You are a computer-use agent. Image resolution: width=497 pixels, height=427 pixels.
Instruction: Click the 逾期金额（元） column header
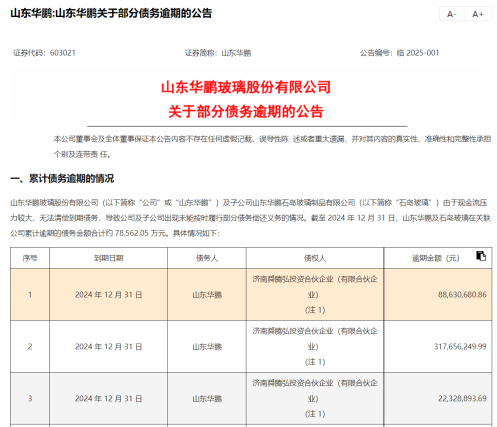(436, 258)
